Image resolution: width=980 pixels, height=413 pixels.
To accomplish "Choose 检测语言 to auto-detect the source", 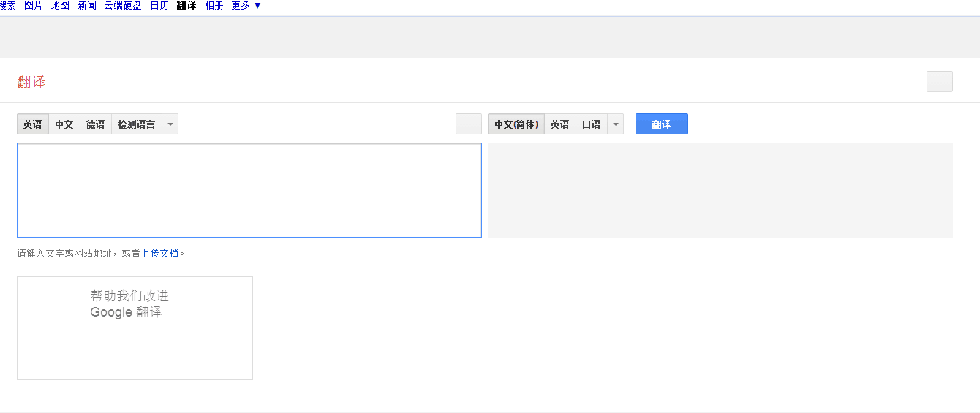I will 136,124.
